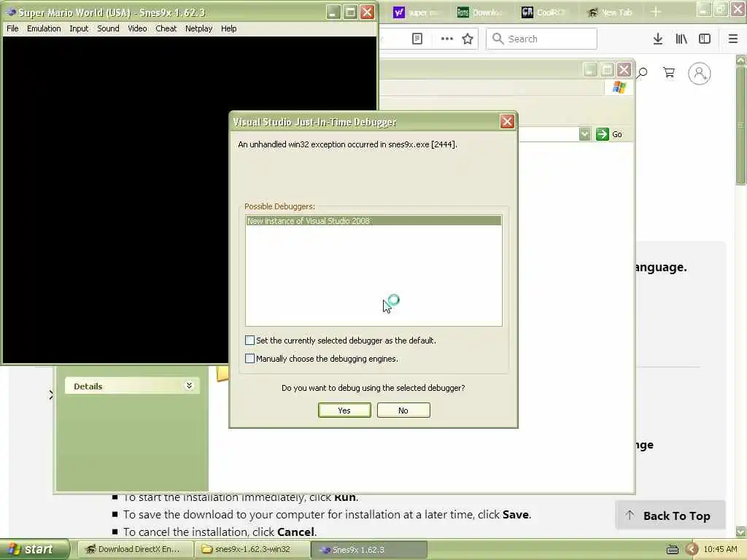Open the Netplay menu in Snes9x

pyautogui.click(x=198, y=28)
